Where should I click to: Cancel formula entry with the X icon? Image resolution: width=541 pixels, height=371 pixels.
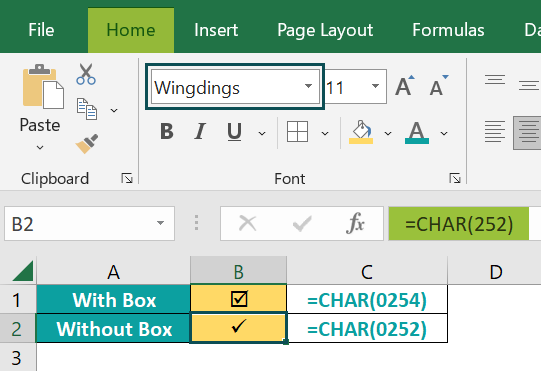tap(247, 223)
